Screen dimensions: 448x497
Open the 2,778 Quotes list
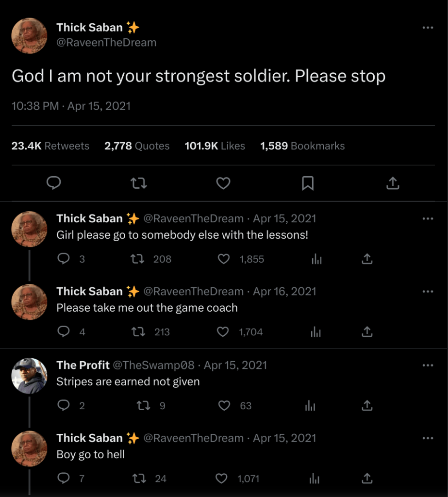coord(137,146)
